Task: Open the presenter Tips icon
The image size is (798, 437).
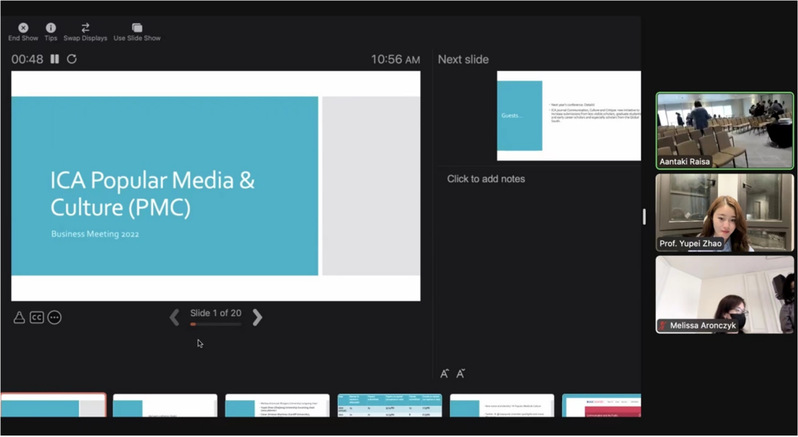Action: coord(50,28)
